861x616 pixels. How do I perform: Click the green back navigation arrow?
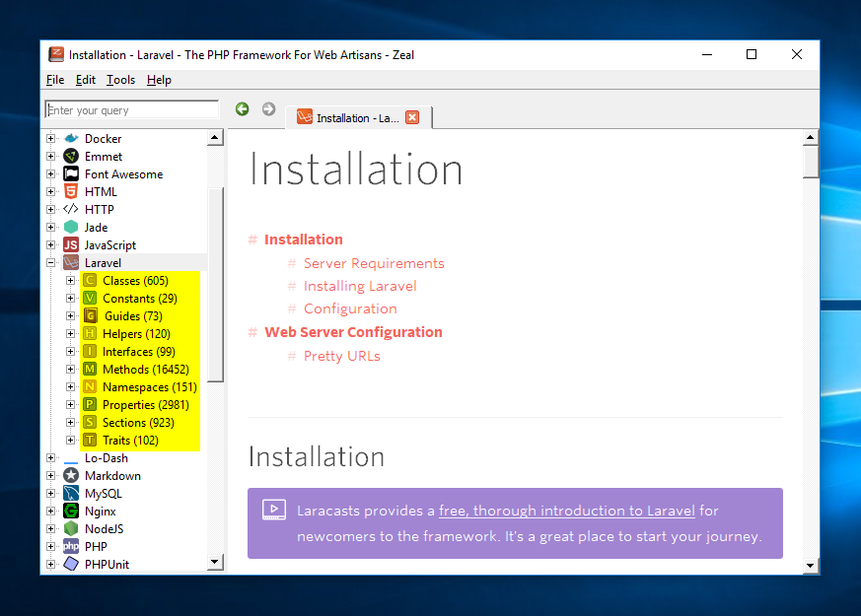click(x=243, y=109)
